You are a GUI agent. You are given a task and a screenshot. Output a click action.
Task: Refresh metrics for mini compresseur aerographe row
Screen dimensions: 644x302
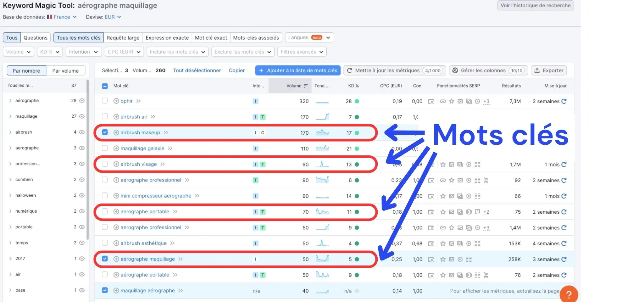coord(564,196)
